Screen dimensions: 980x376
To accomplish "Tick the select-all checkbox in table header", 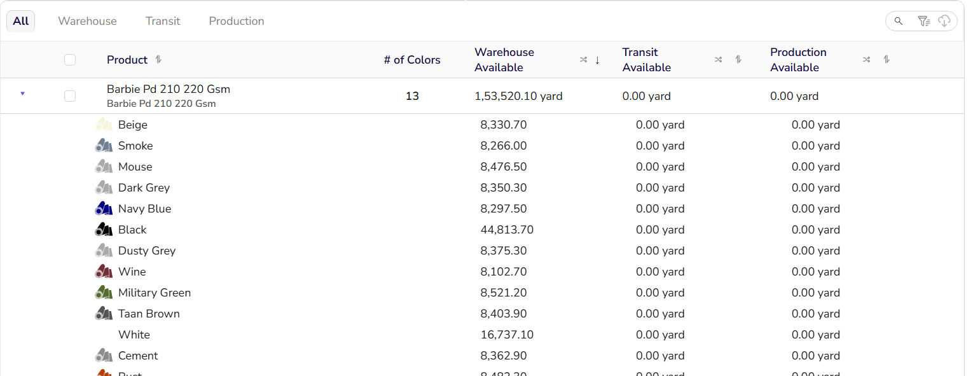I will (70, 60).
